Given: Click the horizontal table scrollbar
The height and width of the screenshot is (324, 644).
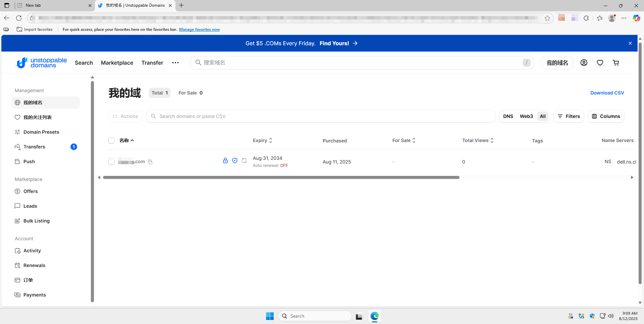Looking at the screenshot, I should 281,178.
